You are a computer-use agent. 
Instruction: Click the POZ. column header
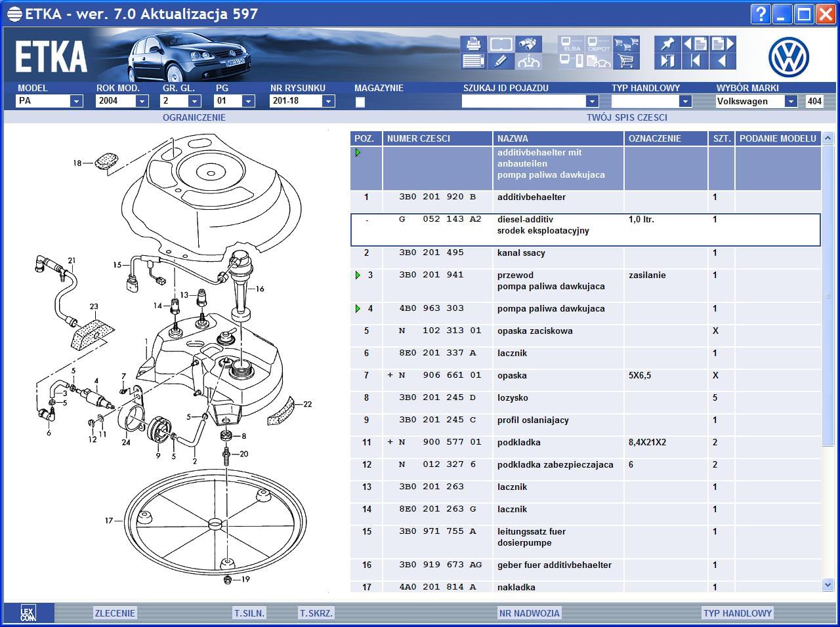pyautogui.click(x=366, y=138)
